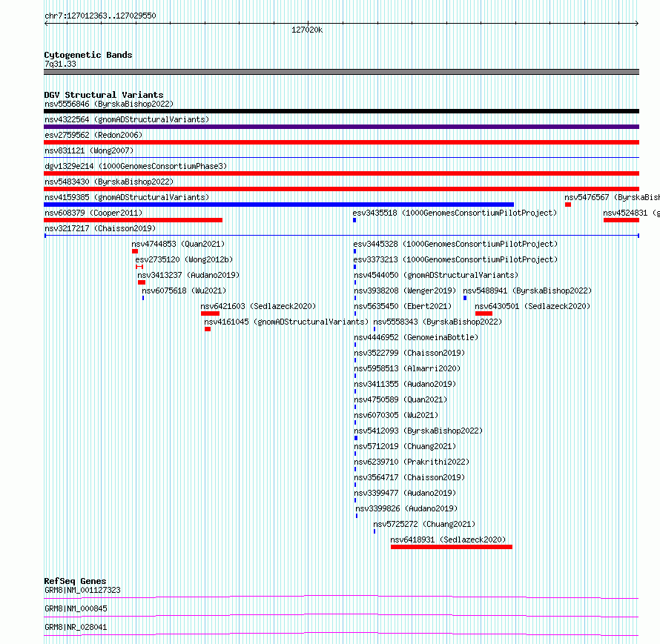Click the Cytogenetic Bands track title
The width and height of the screenshot is (660, 644).
[88, 55]
